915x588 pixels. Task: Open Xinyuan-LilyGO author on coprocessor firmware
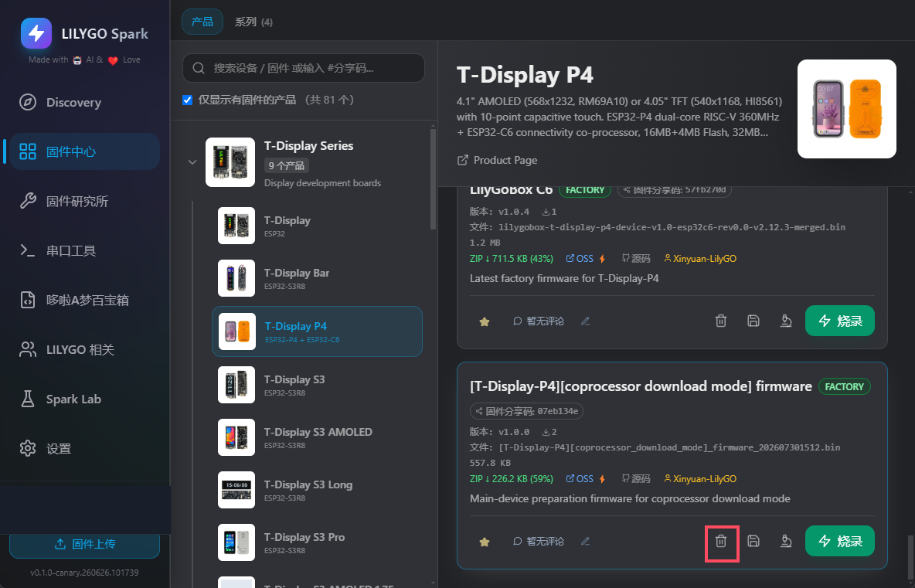[x=700, y=479]
